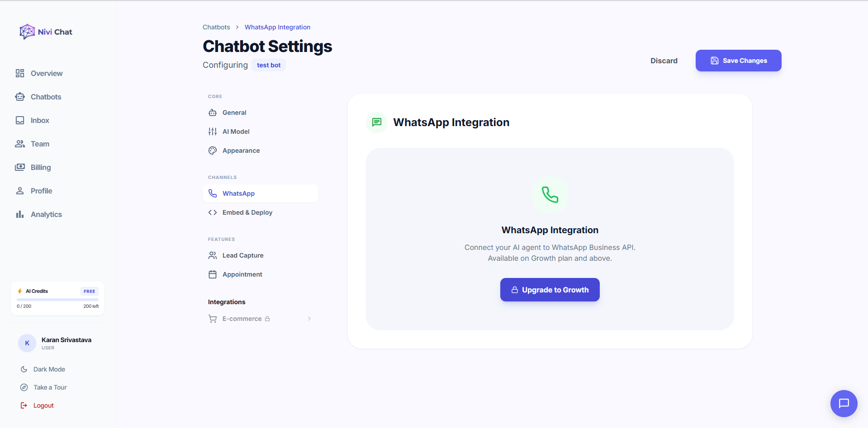Screen dimensions: 868x428
Task: Click the Team people icon
Action: 20,144
